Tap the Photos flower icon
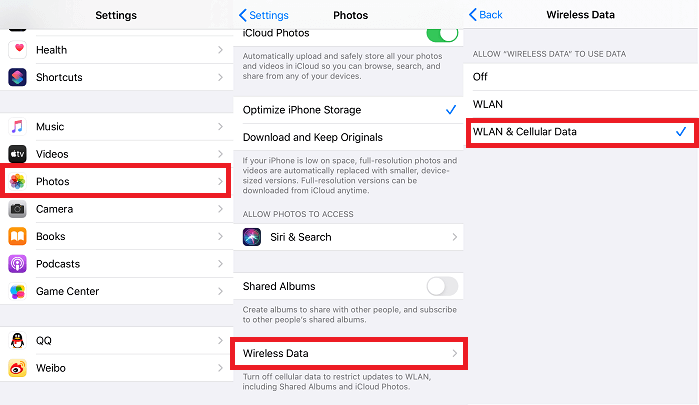The image size is (699, 405). (x=18, y=181)
